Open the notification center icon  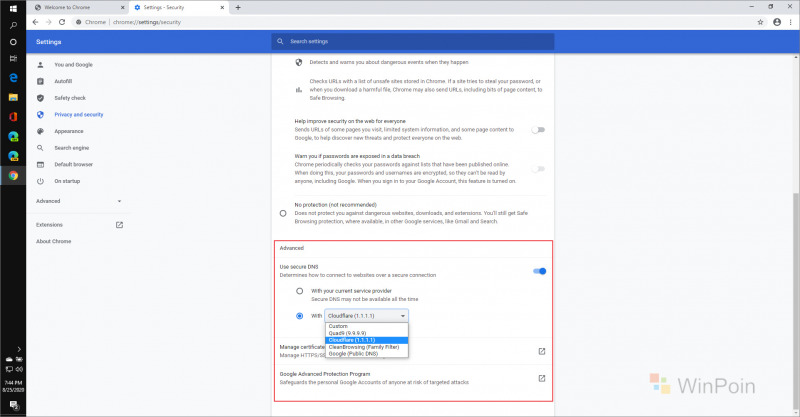[x=14, y=405]
